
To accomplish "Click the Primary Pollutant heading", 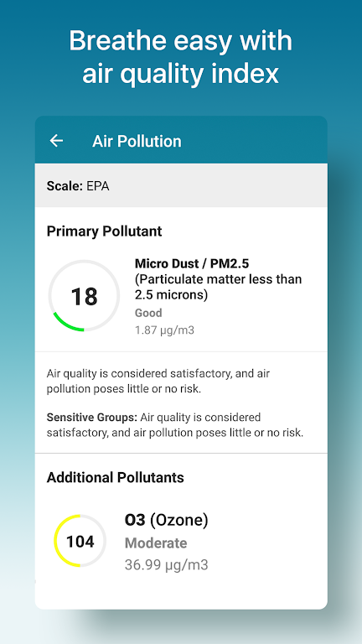I will click(x=104, y=231).
